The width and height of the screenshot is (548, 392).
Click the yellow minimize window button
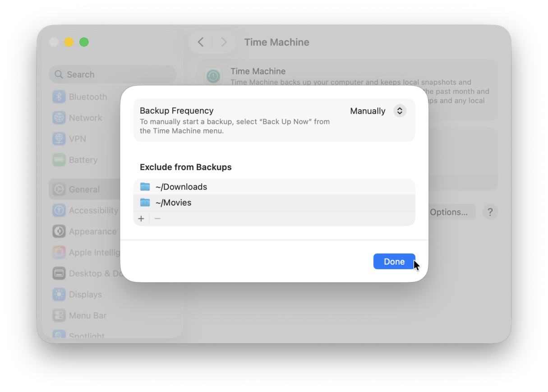click(x=69, y=42)
